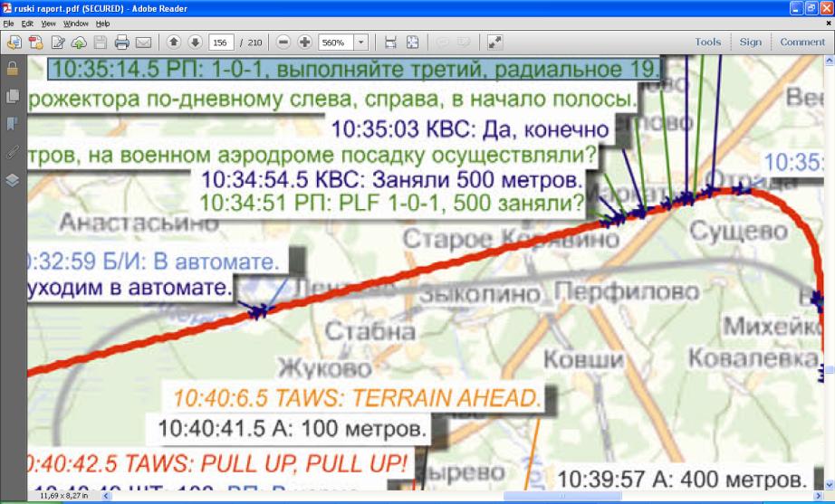Click the map label 'Анастасьино'
835x504 pixels.
click(139, 223)
